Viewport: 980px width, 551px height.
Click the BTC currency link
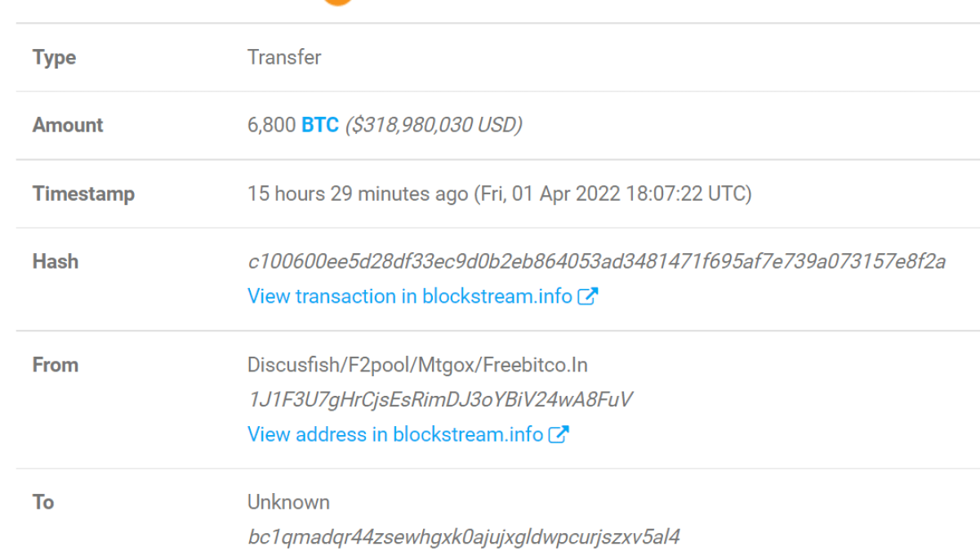[320, 125]
